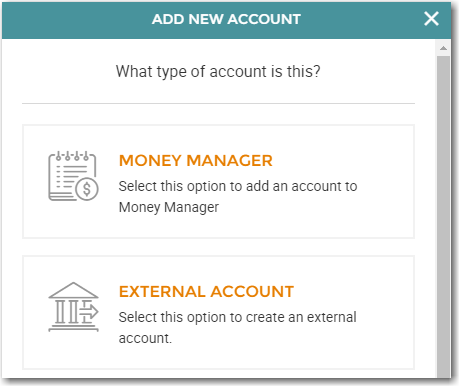459x386 pixels.
Task: Click the spiral rings atop the notepad icon
Action: click(x=72, y=156)
